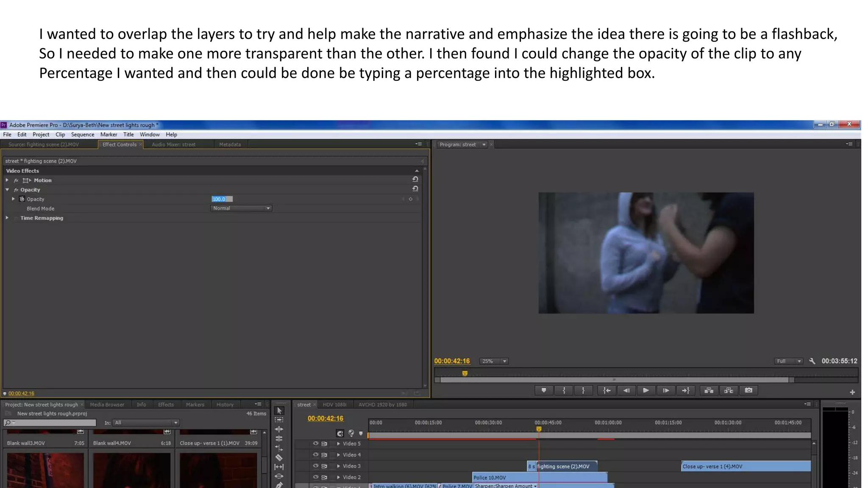Open the In: All filter dropdown
868x488 pixels.
(146, 422)
